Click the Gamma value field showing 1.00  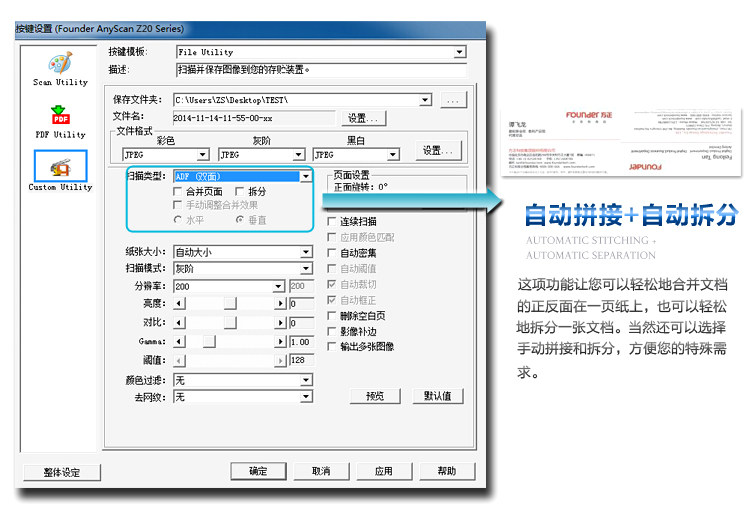pos(301,342)
